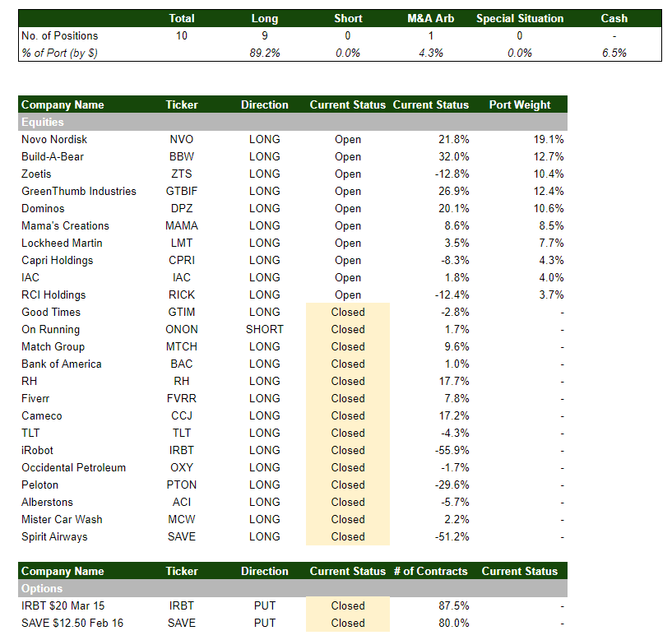The image size is (672, 640).
Task: Select the Options section header
Action: coord(293,588)
